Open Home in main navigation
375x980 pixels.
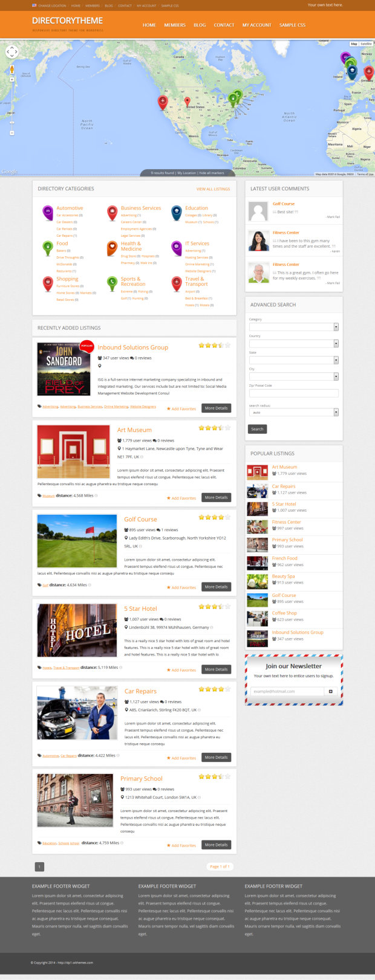pyautogui.click(x=149, y=25)
